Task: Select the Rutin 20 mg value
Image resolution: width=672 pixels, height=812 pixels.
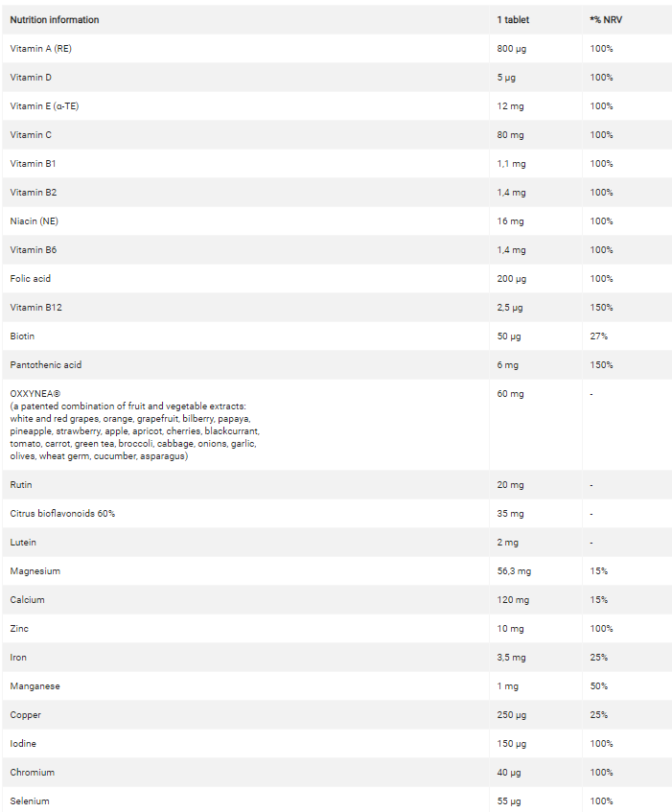Action: pyautogui.click(x=510, y=485)
